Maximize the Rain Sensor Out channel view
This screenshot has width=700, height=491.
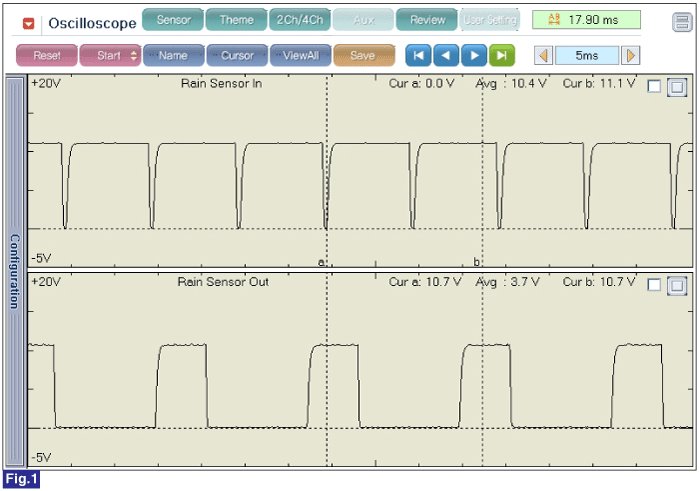click(677, 285)
